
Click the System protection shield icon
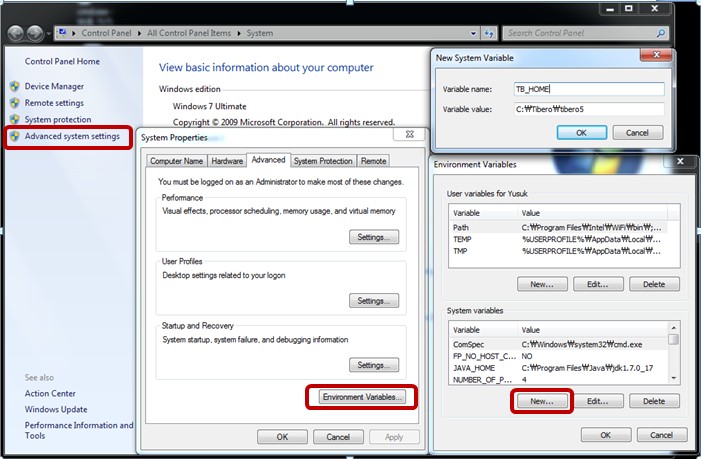point(14,120)
